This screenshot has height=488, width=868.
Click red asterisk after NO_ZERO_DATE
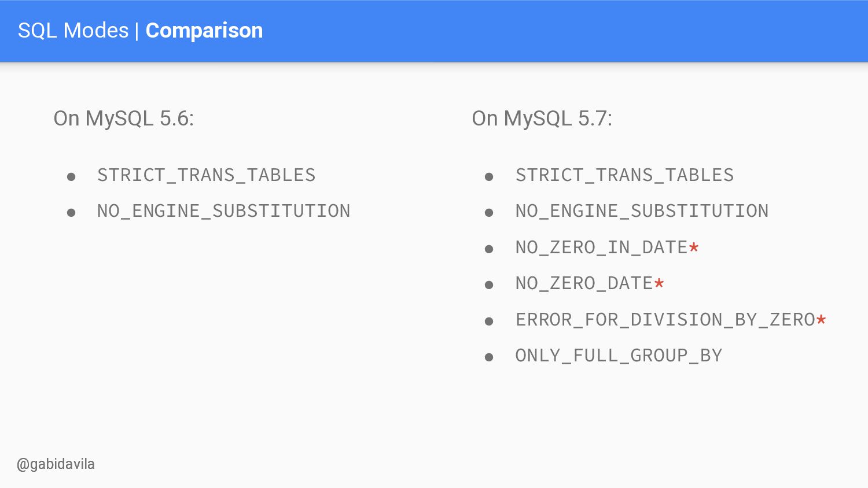point(659,283)
